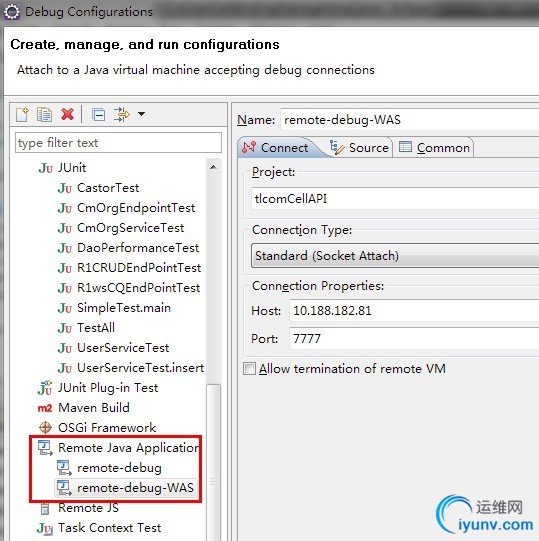Click the Remote Java Application icon
The image size is (539, 541).
45,448
